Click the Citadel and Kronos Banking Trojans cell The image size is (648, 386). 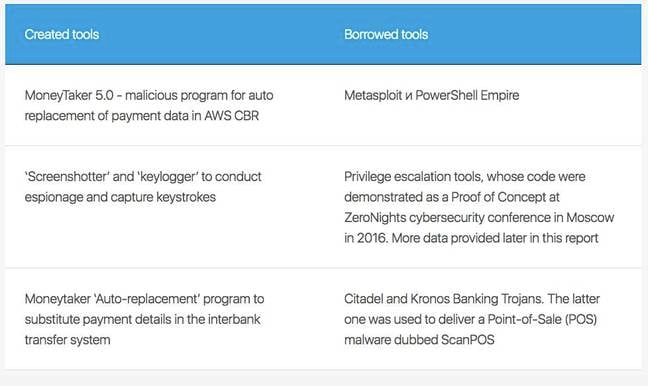click(x=472, y=319)
